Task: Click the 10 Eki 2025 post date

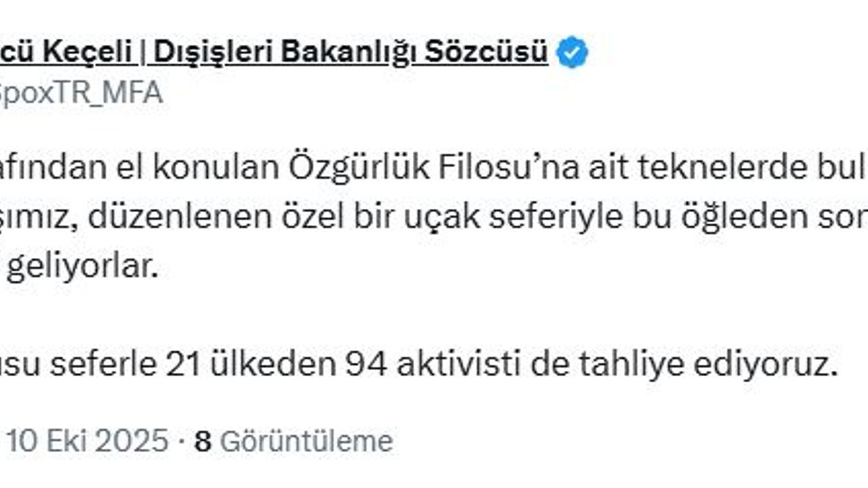Action: 87,441
